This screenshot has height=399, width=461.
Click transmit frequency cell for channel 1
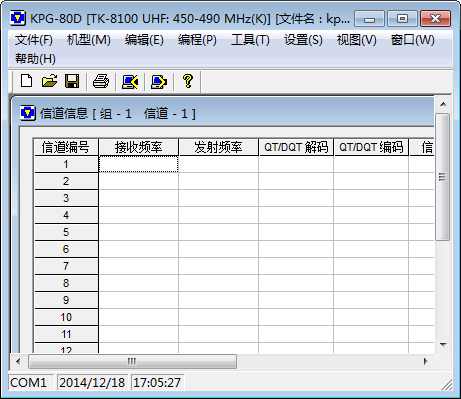coord(219,164)
